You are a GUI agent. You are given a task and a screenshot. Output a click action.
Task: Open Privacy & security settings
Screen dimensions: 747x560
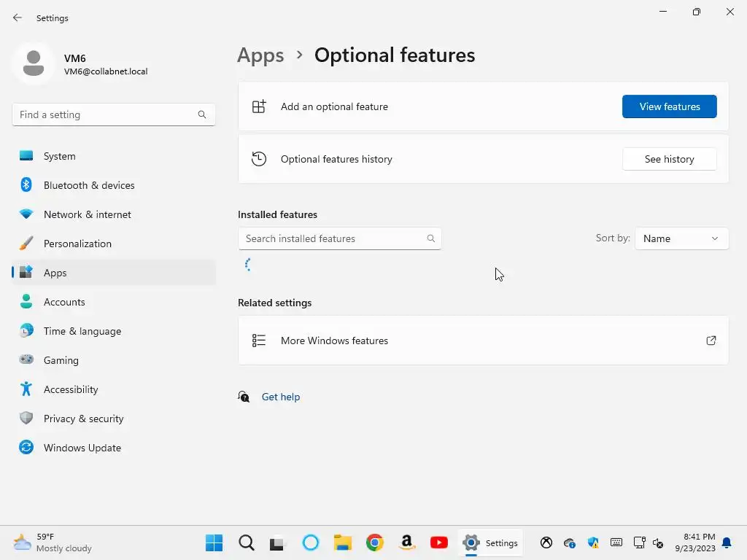coord(83,419)
